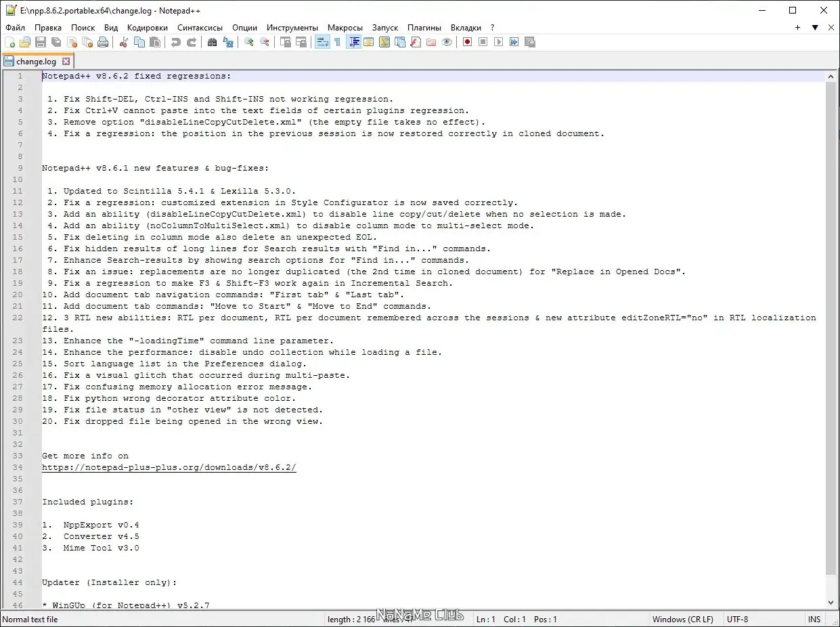Print the document using the printer icon
840x627 pixels.
click(x=103, y=42)
